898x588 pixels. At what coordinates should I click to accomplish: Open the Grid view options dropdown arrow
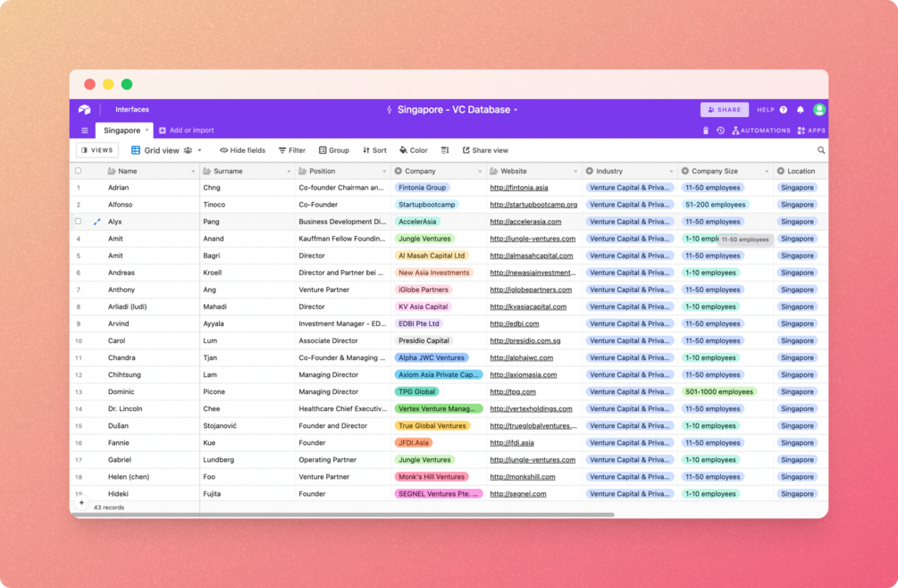click(199, 150)
